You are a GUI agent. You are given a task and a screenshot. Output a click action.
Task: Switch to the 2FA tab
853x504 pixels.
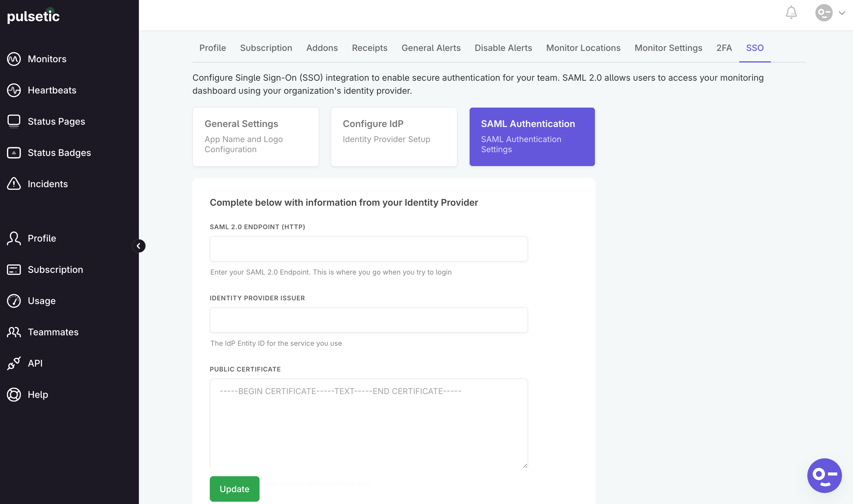pyautogui.click(x=724, y=48)
